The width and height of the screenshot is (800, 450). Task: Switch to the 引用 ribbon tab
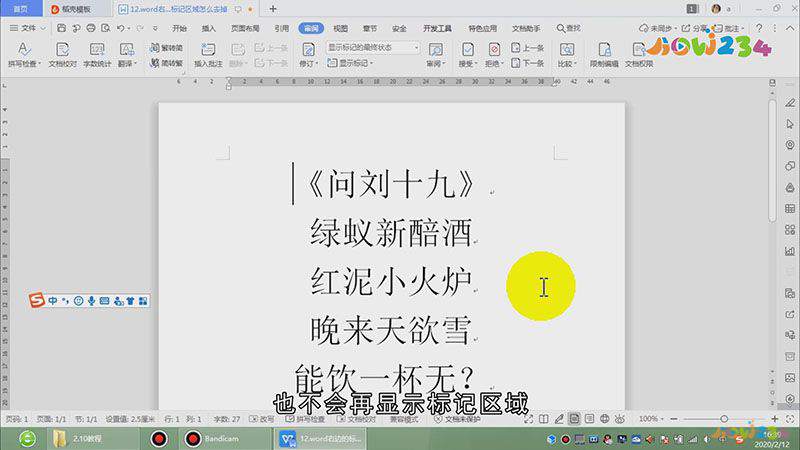click(281, 28)
